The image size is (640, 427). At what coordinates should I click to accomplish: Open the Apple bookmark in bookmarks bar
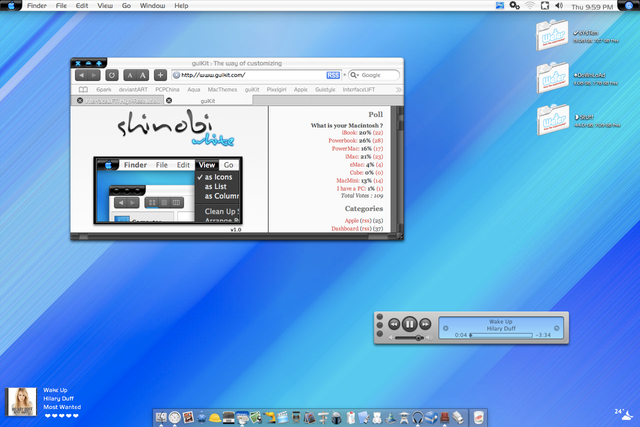[300, 89]
